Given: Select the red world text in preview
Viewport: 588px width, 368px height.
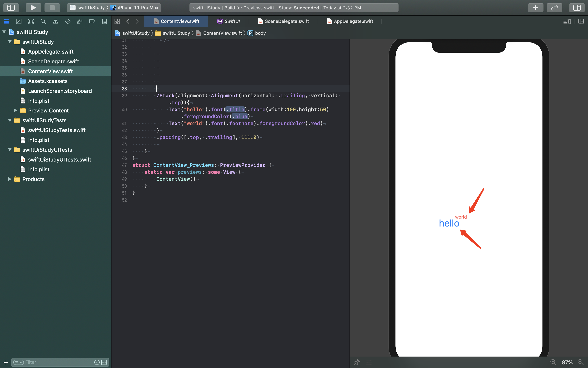Looking at the screenshot, I should [461, 217].
